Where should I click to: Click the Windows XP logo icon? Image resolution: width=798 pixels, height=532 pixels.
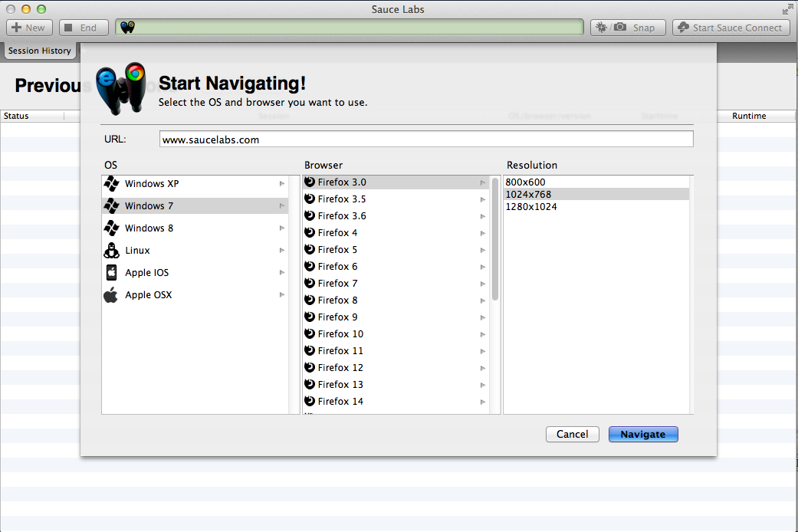[111, 183]
